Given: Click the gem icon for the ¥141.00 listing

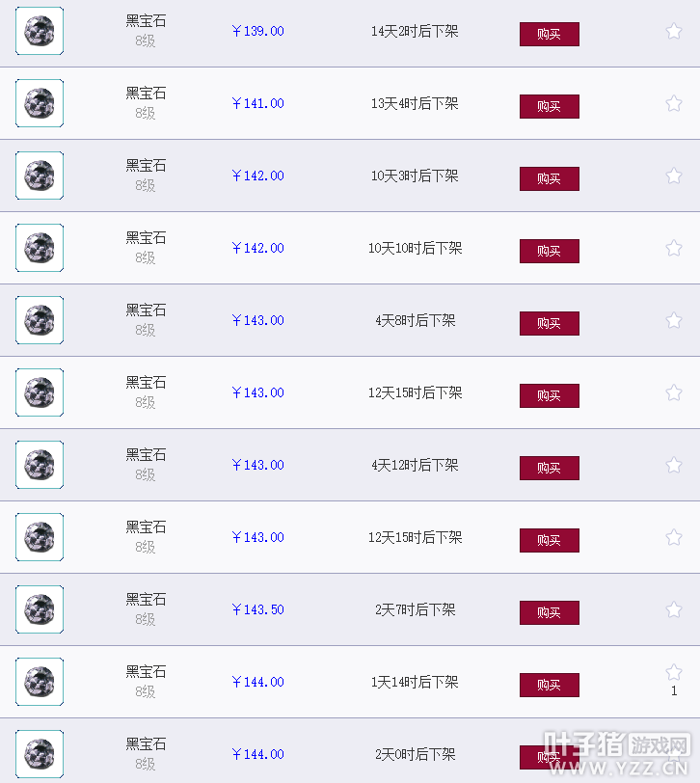Looking at the screenshot, I should tap(40, 103).
